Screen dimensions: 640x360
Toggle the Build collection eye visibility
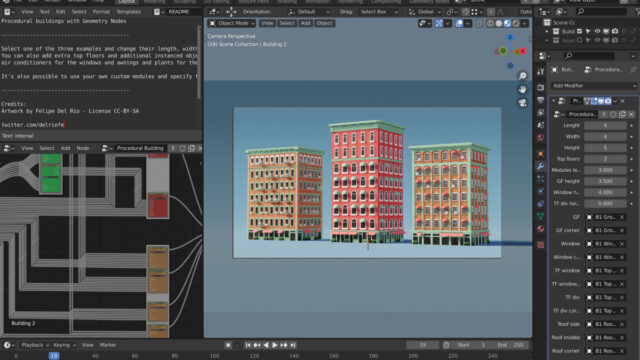pyautogui.click(x=597, y=31)
